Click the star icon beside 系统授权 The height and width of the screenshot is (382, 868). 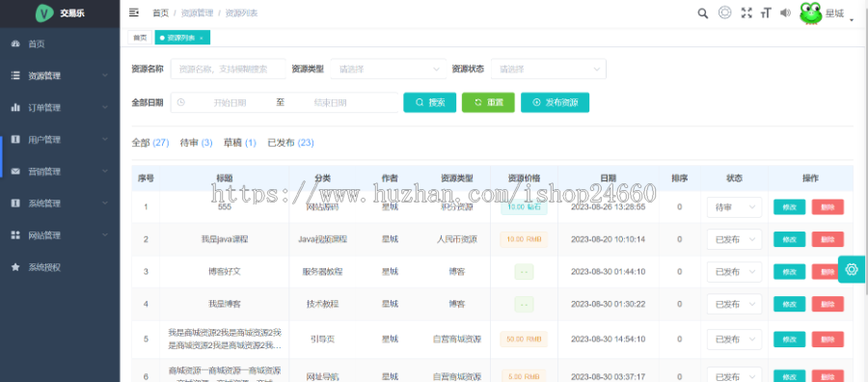pos(15,267)
